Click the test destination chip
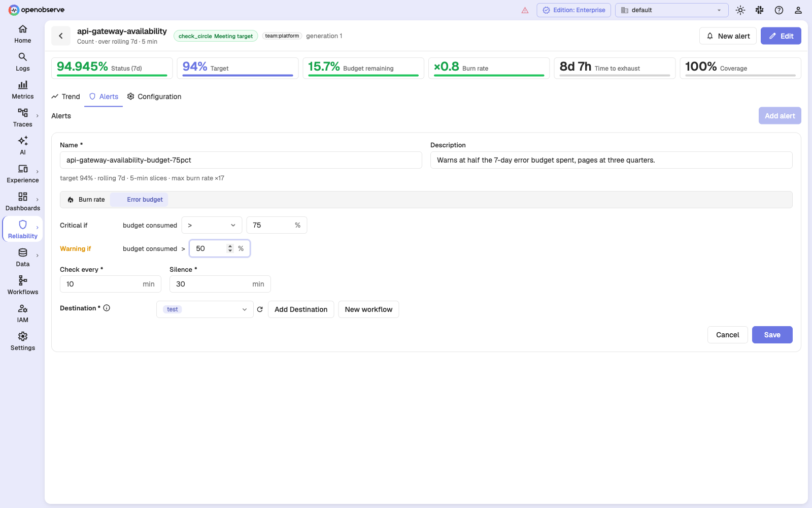Viewport: 812px width, 508px height. pyautogui.click(x=173, y=309)
